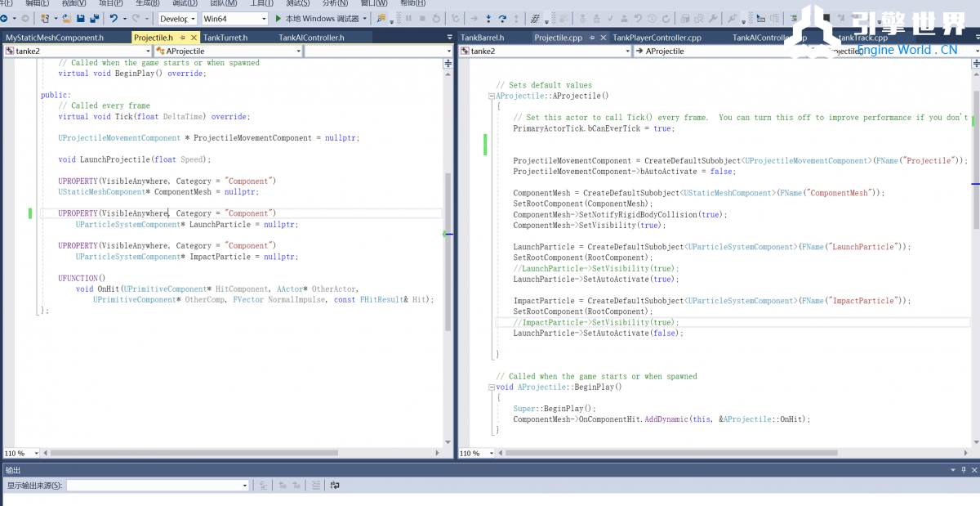This screenshot has width=980, height=506.
Task: Click the PrimaryActorTick.bCanEverTick = true line
Action: [594, 128]
